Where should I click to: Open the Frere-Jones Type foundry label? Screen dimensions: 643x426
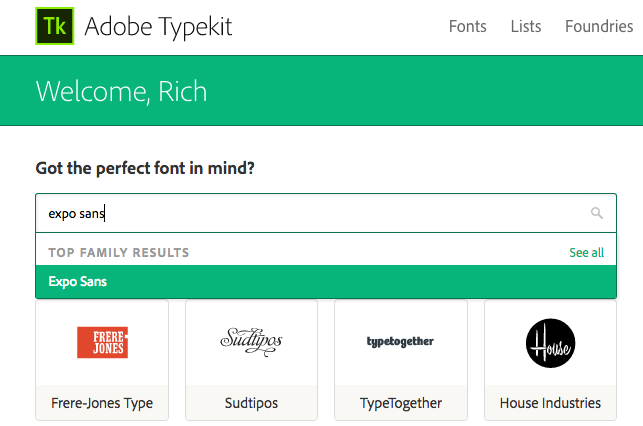pos(102,403)
